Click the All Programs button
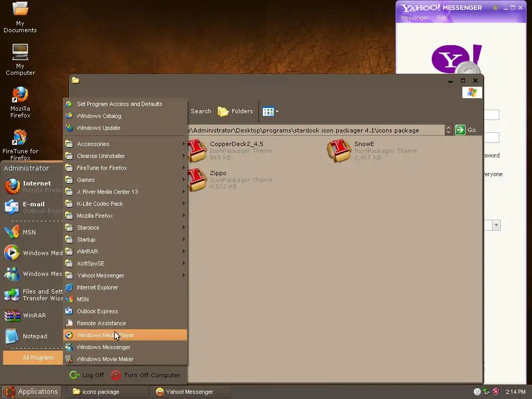The width and height of the screenshot is (532, 399). pyautogui.click(x=33, y=357)
